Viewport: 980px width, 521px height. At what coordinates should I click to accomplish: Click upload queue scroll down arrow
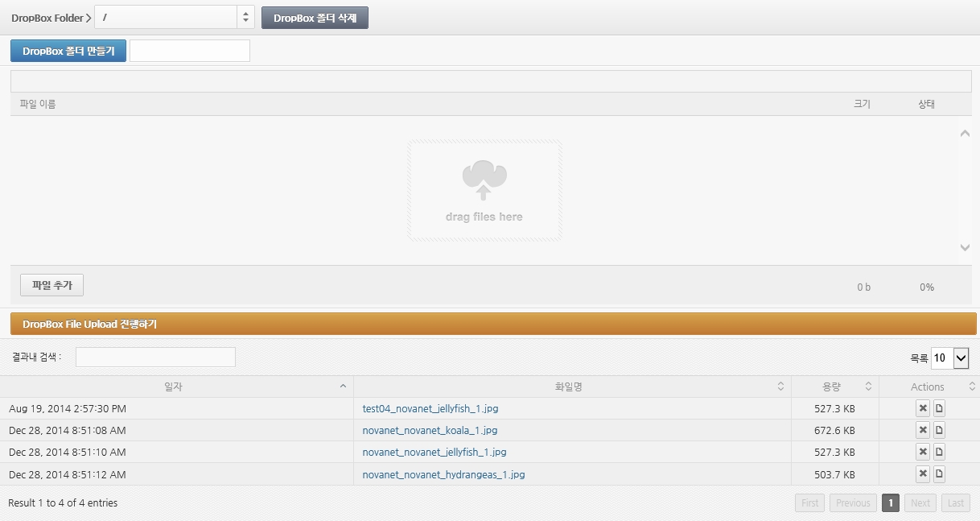tap(966, 248)
